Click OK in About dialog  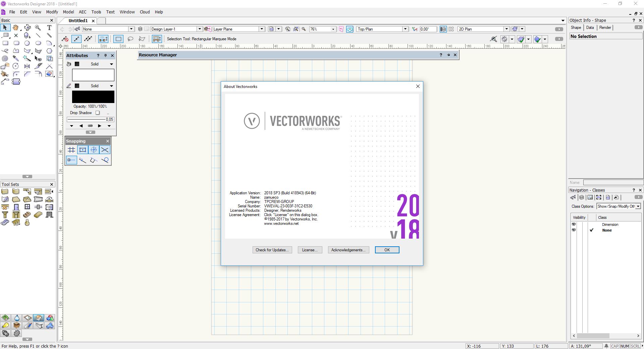[387, 250]
